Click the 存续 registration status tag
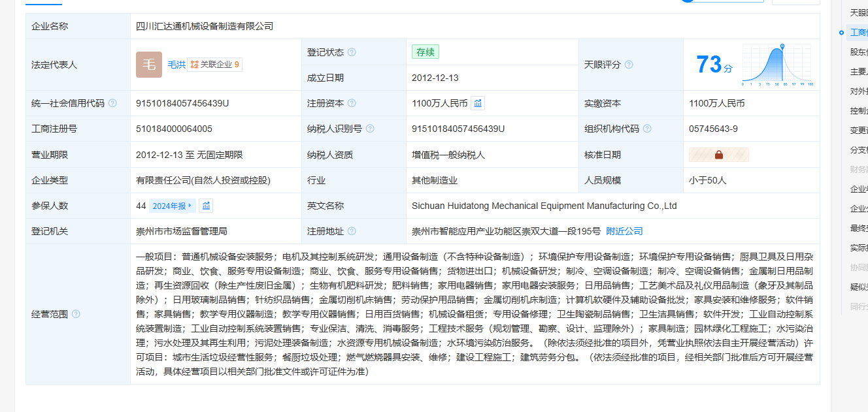The height and width of the screenshot is (412, 868). [x=425, y=52]
